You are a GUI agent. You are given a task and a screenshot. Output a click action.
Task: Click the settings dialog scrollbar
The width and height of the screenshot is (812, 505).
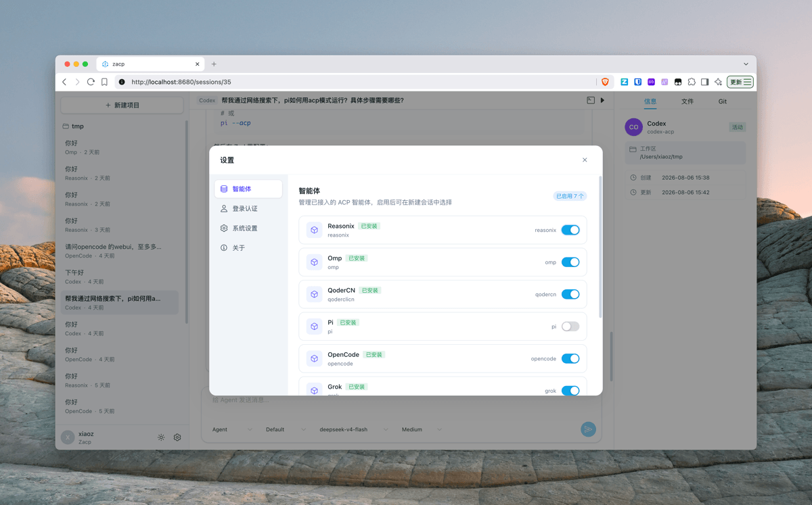600,247
